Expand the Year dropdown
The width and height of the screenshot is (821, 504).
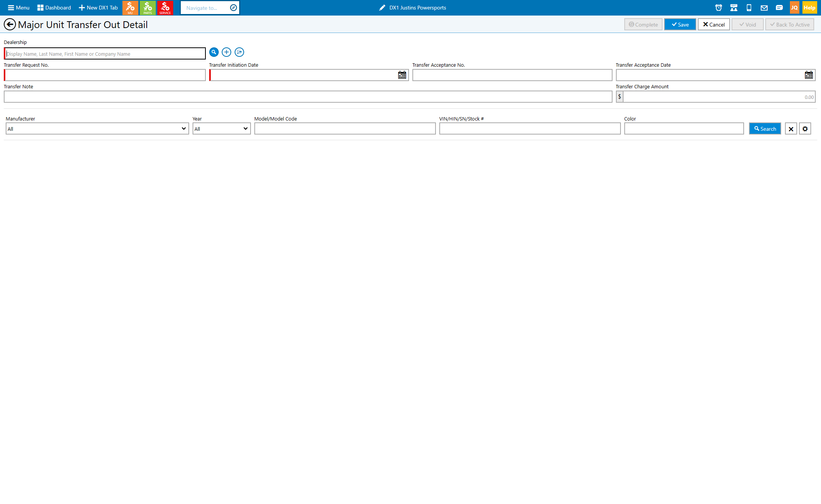[222, 129]
